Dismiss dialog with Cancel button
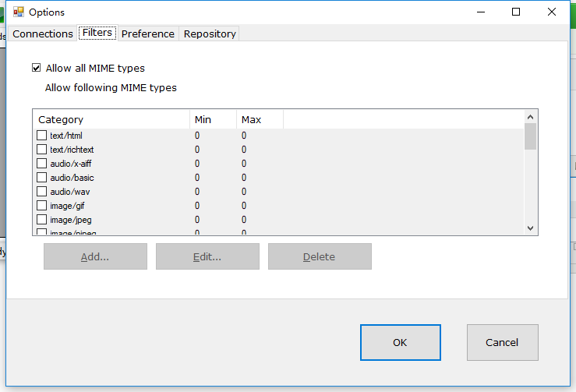The height and width of the screenshot is (392, 576). pos(503,342)
